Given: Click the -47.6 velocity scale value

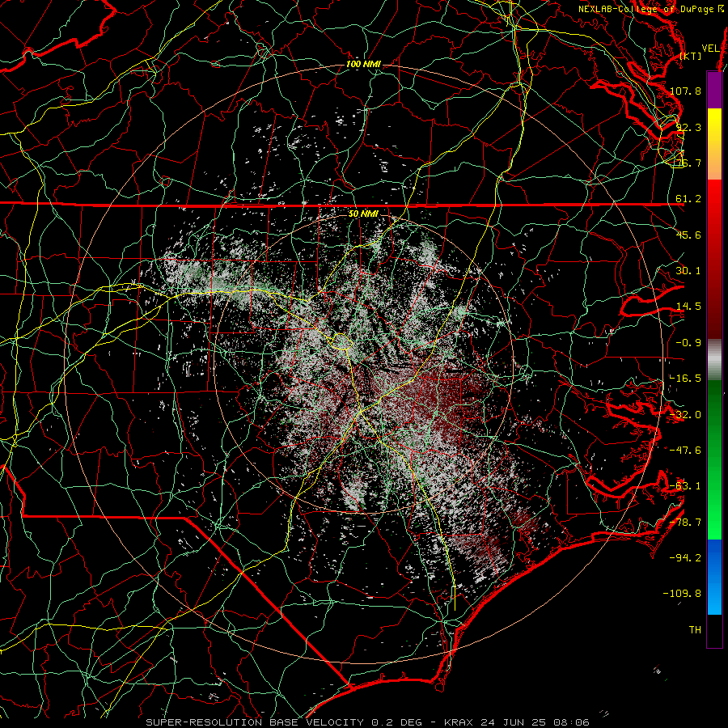Looking at the screenshot, I should point(686,451).
